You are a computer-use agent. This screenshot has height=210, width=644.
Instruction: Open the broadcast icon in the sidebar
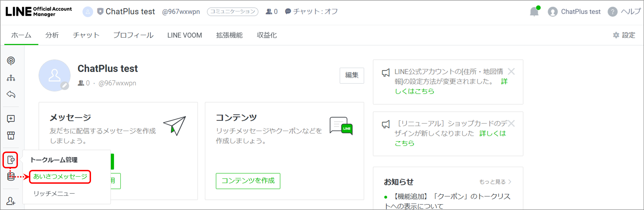pos(11,60)
